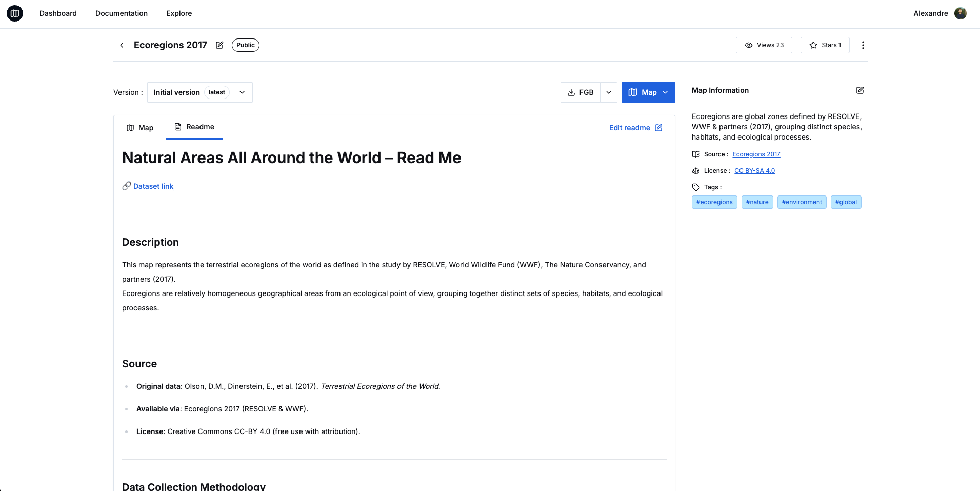Switch to the Map tab

(x=139, y=127)
